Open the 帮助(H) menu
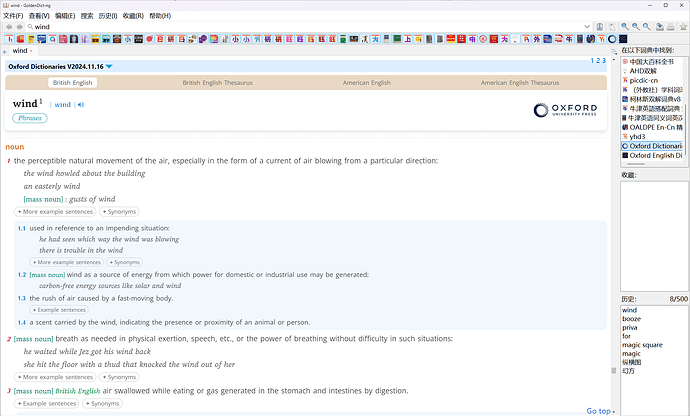Viewport: 690px width, 416px height. [x=160, y=16]
